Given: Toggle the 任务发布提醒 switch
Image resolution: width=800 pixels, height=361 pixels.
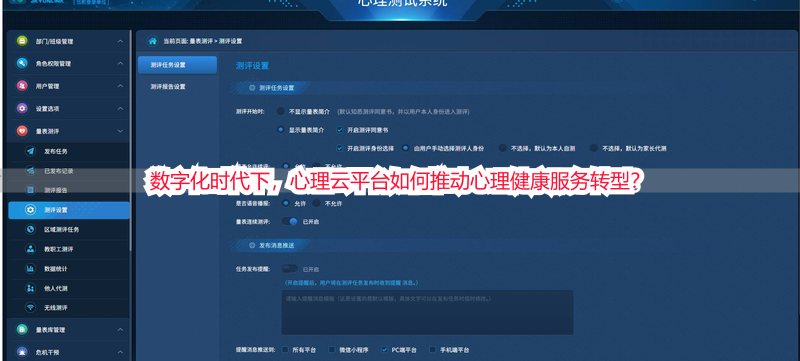Looking at the screenshot, I should tap(289, 269).
